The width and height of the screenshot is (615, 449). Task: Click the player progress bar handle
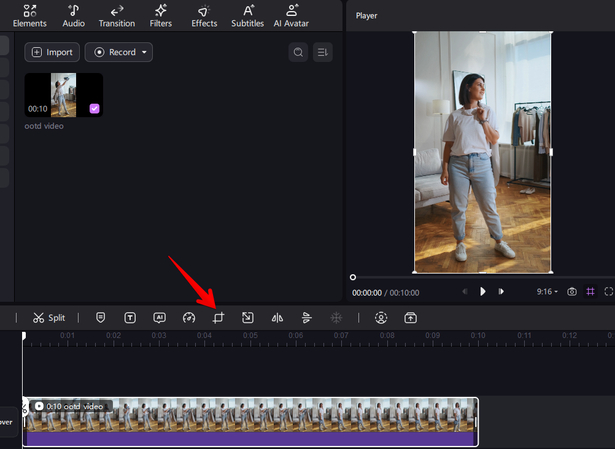point(353,277)
